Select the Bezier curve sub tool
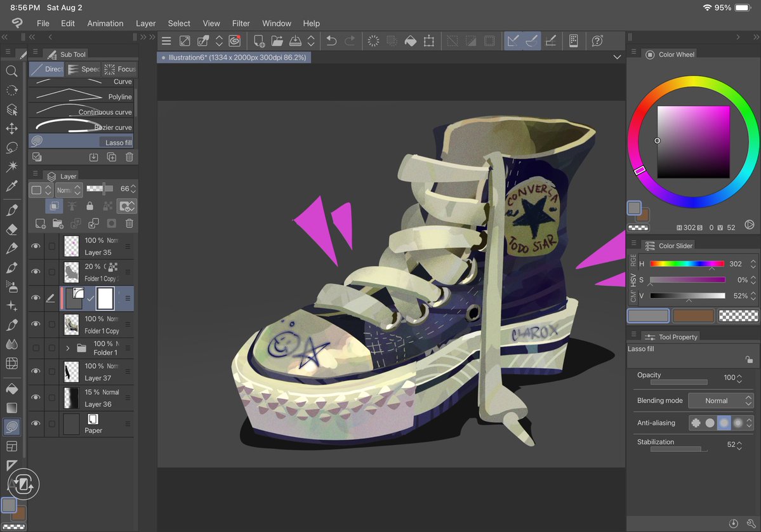Viewport: 761px width, 532px height. (x=81, y=127)
